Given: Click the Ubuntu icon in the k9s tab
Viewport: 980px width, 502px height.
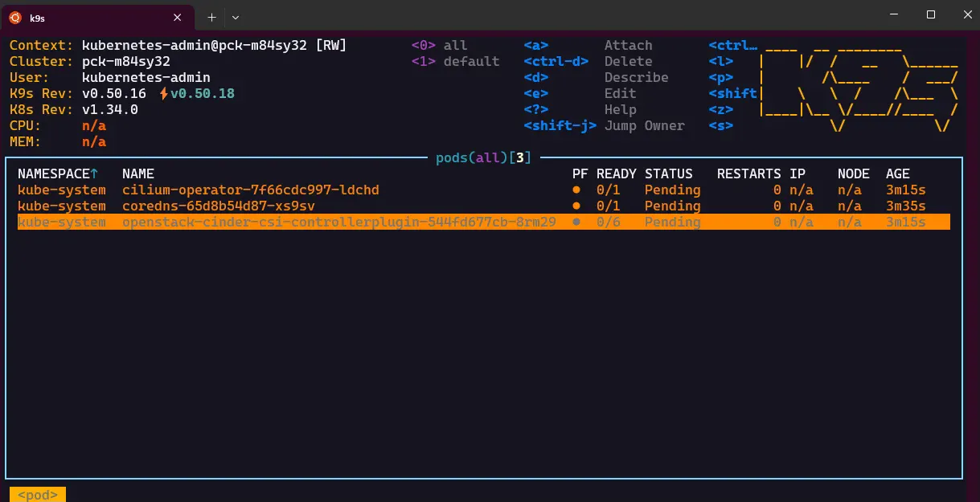Looking at the screenshot, I should (14, 15).
